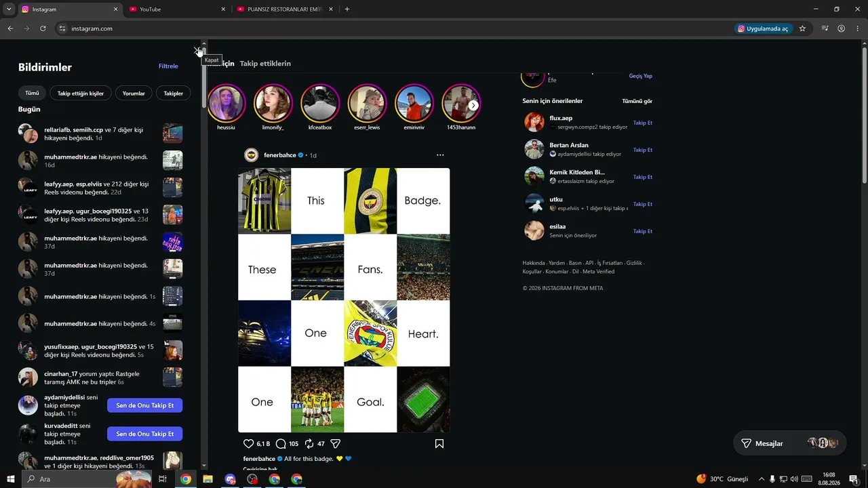Open Task View on the taskbar
Screen dimensions: 868x488
pos(163,479)
